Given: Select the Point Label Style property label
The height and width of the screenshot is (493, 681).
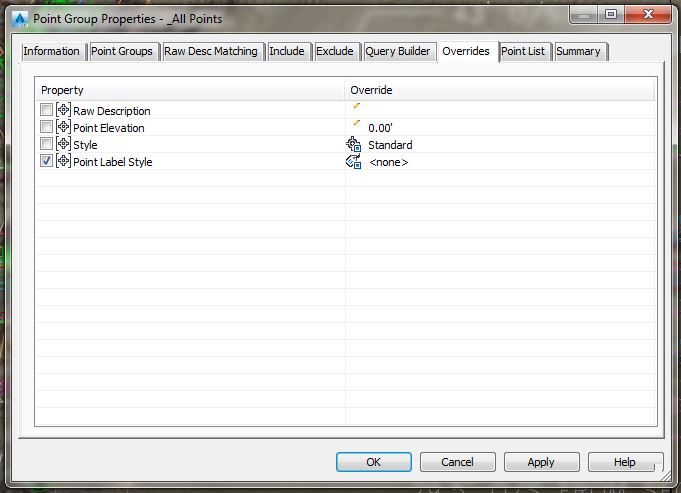Looking at the screenshot, I should 113,162.
